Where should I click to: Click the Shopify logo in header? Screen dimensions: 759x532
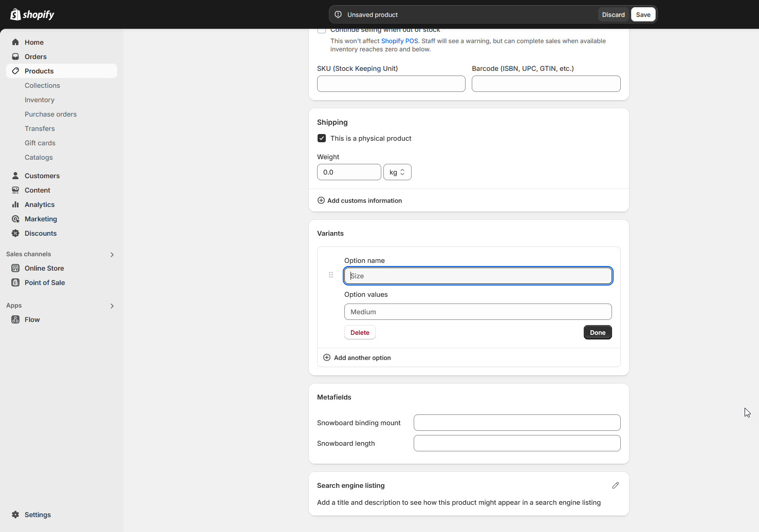click(x=32, y=14)
